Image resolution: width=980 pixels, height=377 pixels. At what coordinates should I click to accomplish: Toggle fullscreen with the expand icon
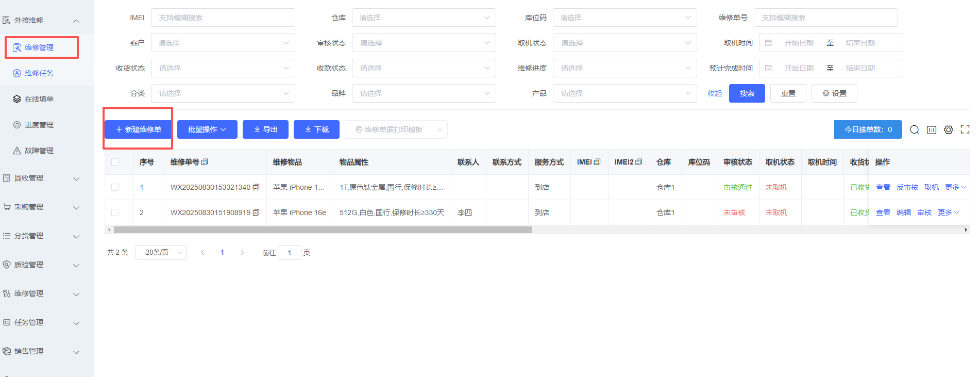click(965, 130)
